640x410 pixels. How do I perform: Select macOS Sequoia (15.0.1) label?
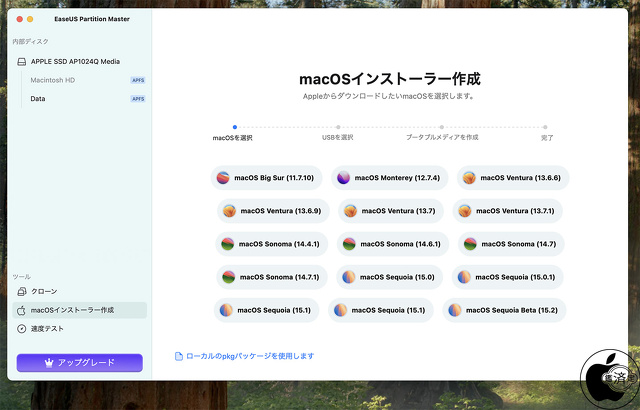[515, 277]
